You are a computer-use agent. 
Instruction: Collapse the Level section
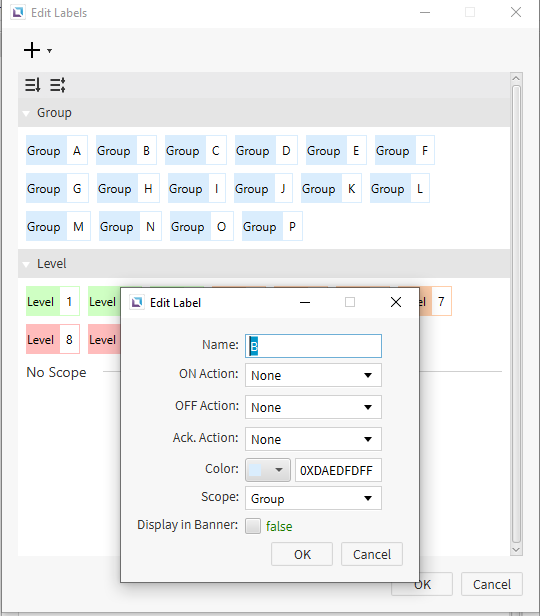26,264
